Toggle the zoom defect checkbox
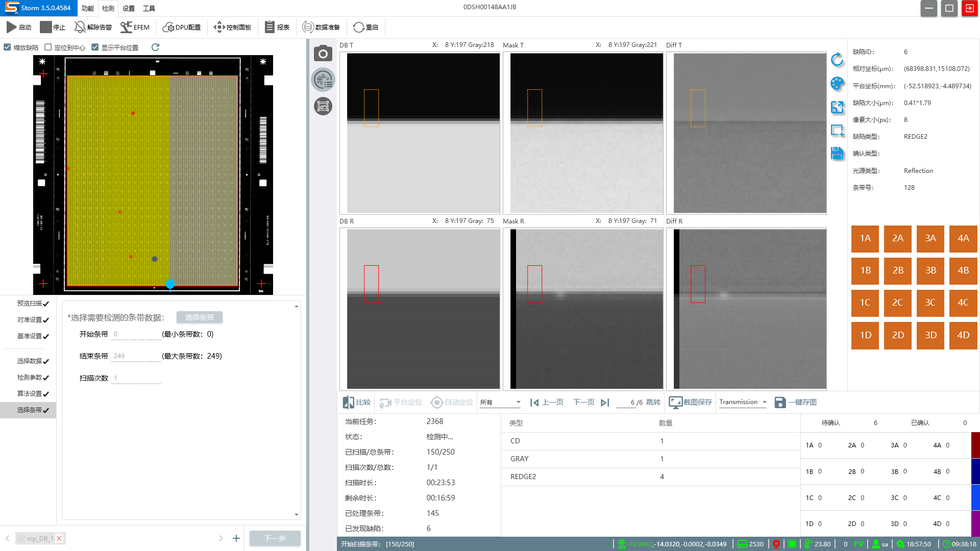The image size is (980, 551). pos(8,47)
